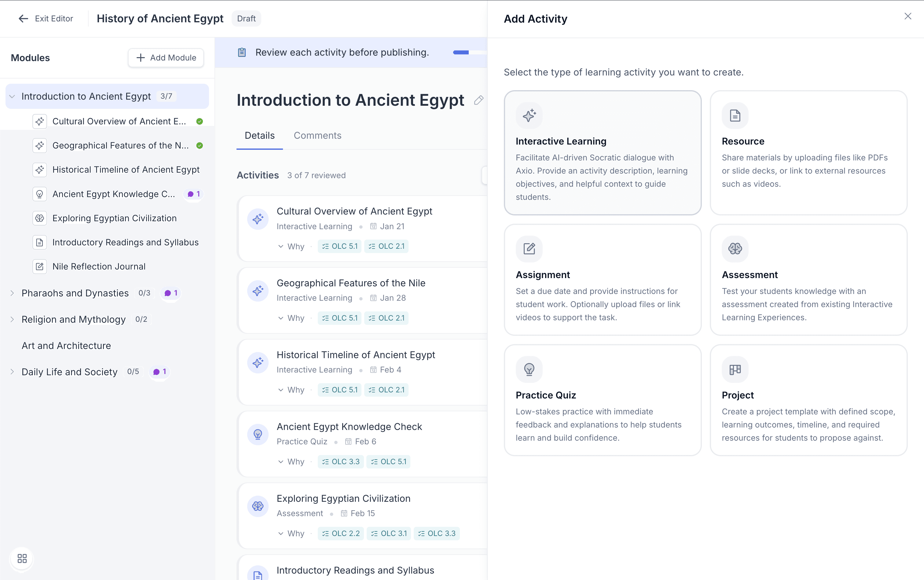This screenshot has height=580, width=924.
Task: Click the round icon on Cultural Overview activity card
Action: [x=258, y=219]
